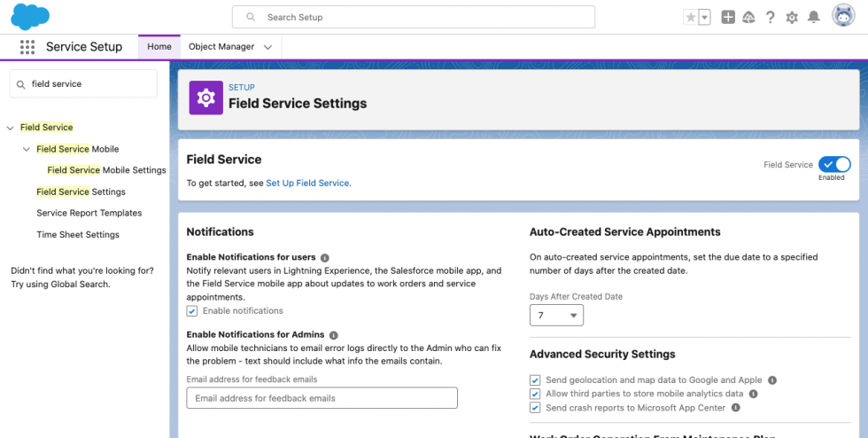Open the Help question mark icon
The width and height of the screenshot is (868, 438).
pyautogui.click(x=771, y=17)
